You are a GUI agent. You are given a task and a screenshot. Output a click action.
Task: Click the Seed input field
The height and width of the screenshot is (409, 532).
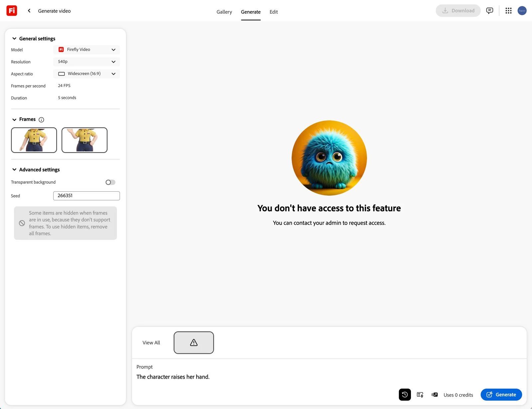tap(86, 196)
